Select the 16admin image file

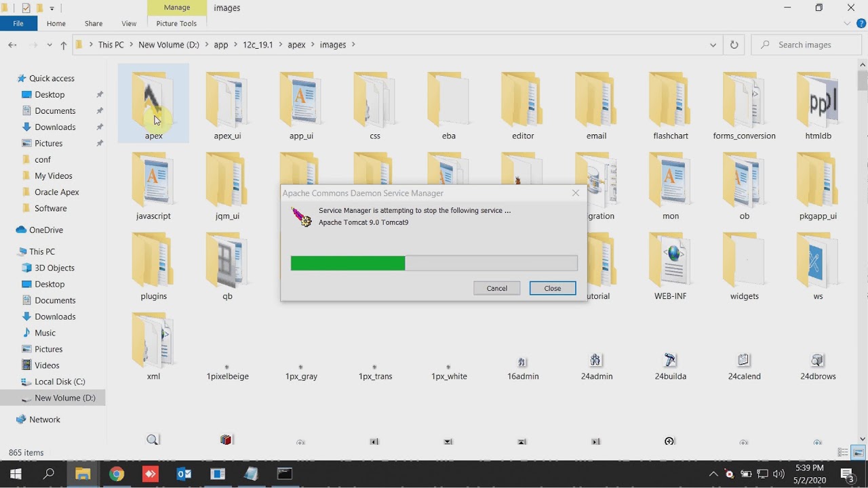[x=523, y=367]
